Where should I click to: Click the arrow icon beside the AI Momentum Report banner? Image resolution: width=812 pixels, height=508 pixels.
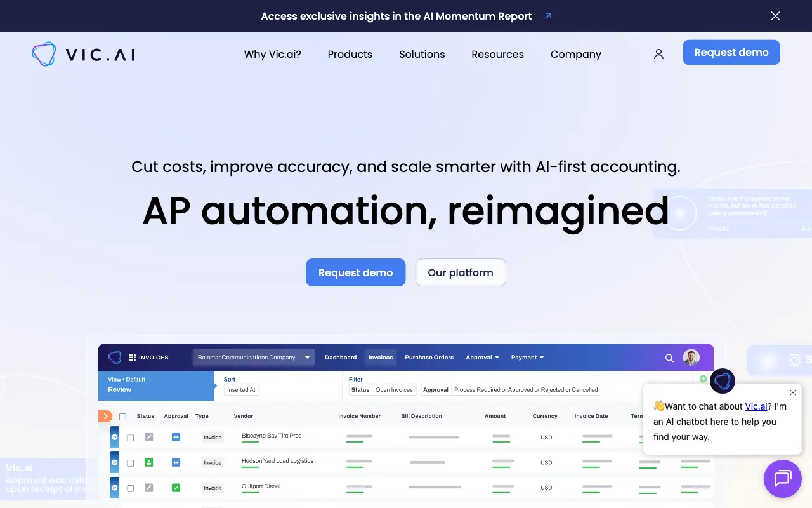coord(548,16)
